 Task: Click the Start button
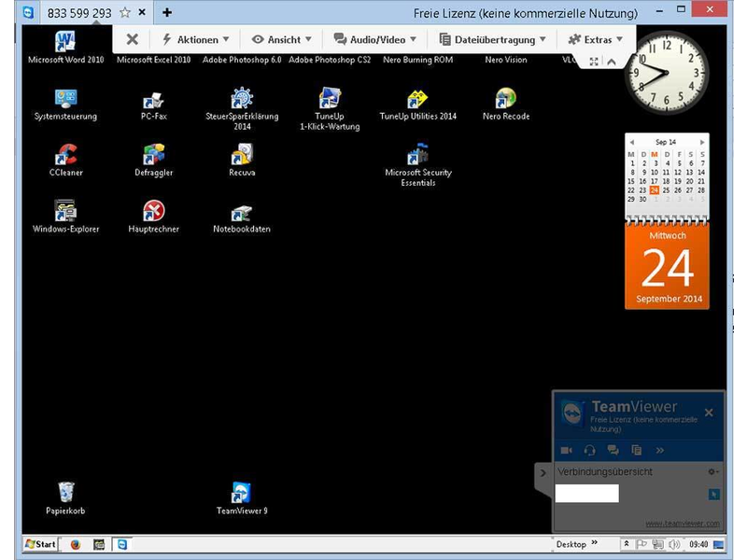[x=41, y=544]
